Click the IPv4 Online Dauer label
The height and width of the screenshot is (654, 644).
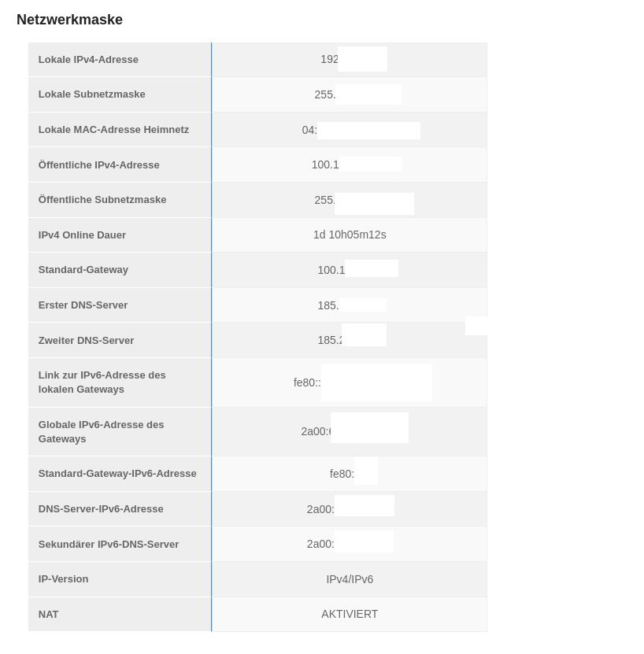coord(82,235)
